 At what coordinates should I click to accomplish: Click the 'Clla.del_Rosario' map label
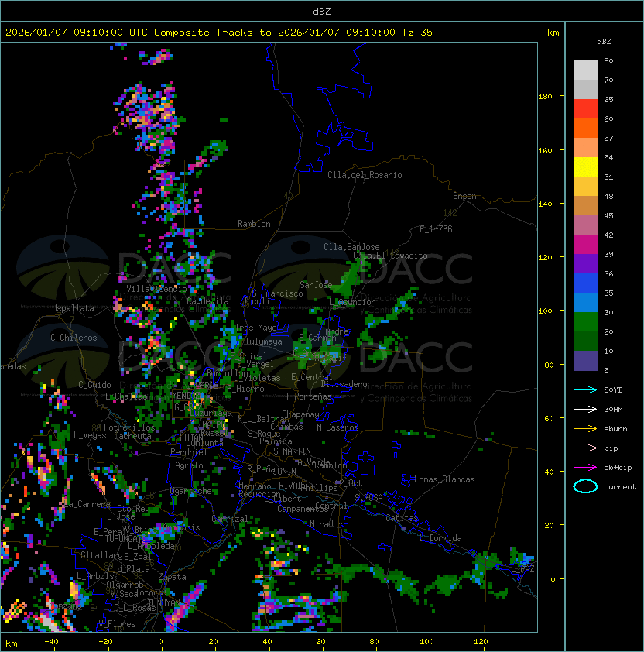coord(365,175)
